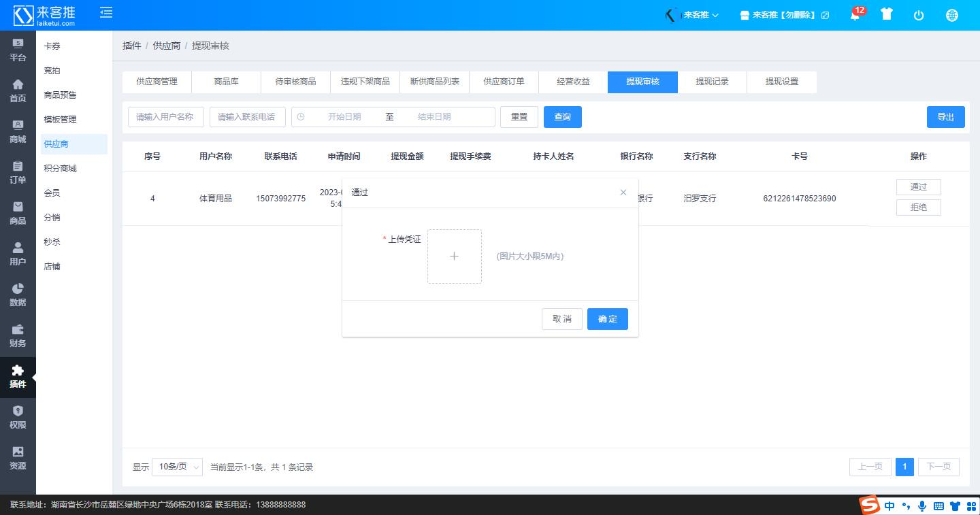Click the keyboard icon in IME toolbar
Screen dimensions: 980x515
click(x=938, y=506)
